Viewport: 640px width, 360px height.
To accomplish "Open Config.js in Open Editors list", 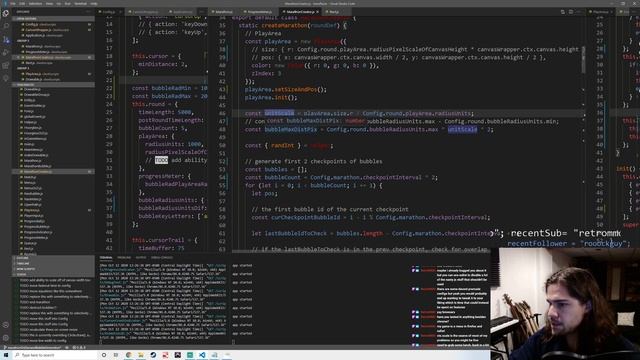I will click(53, 24).
